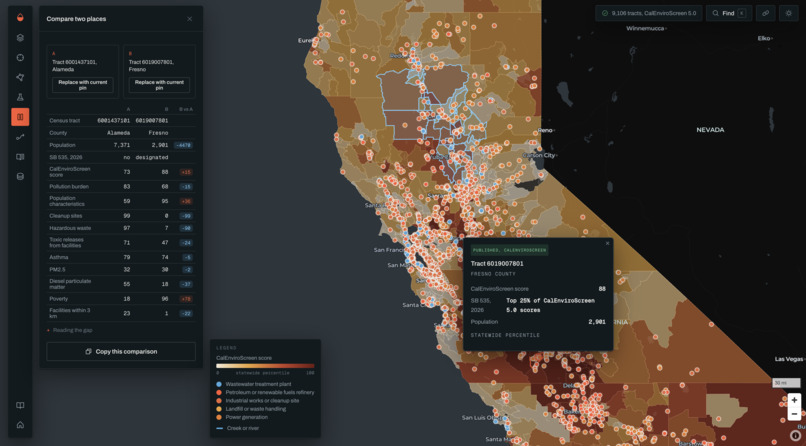Click the Hazardous waste row label
806x446 pixels.
tap(70, 228)
